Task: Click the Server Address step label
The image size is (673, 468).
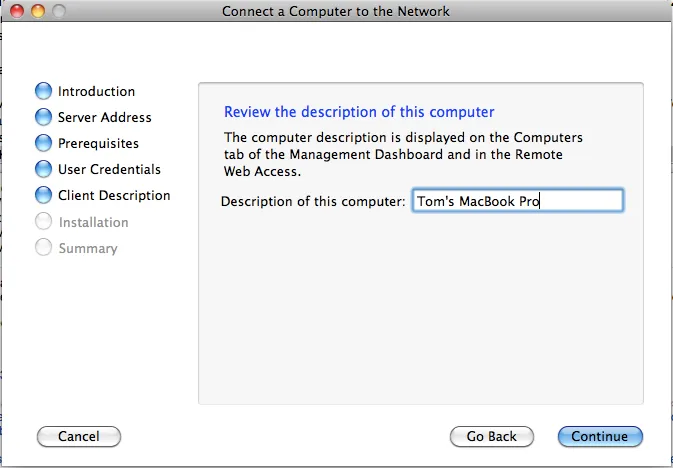Action: (105, 117)
